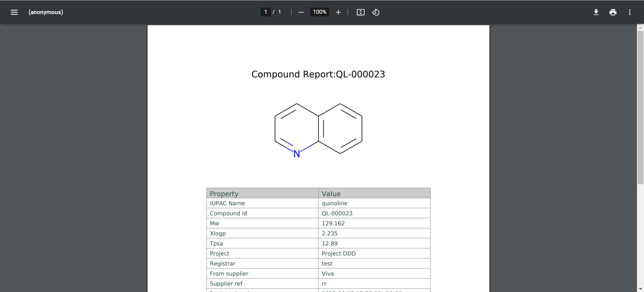Click the 2.235 value cell

(374, 233)
